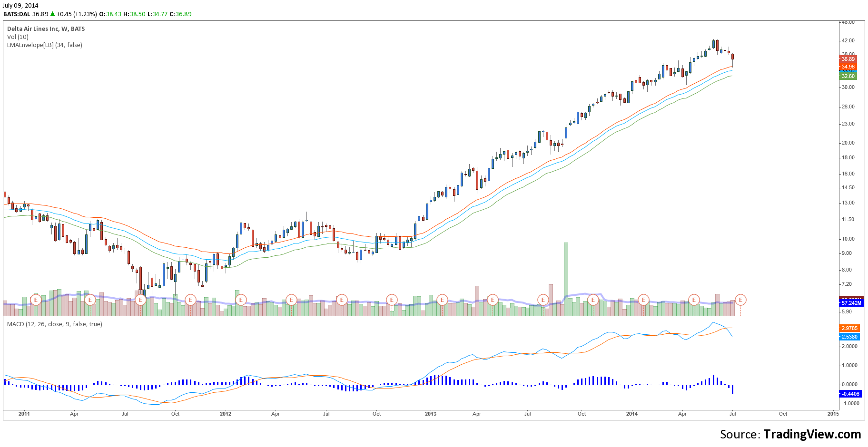Click the -1.0000 MACD axis label

tap(849, 403)
